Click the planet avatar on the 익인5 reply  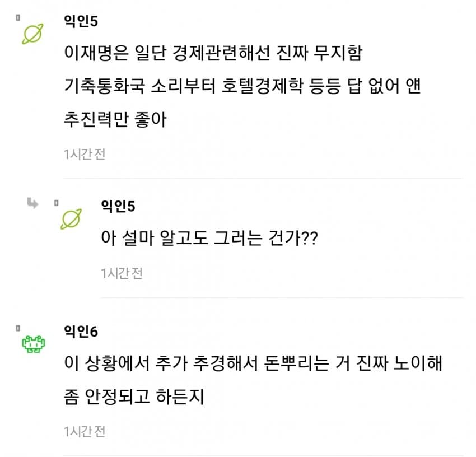[x=71, y=218]
